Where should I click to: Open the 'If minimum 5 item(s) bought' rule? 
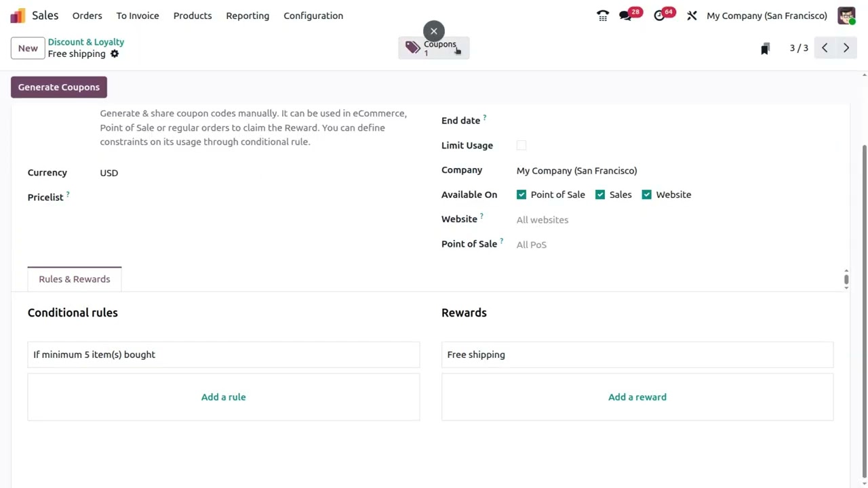(224, 354)
